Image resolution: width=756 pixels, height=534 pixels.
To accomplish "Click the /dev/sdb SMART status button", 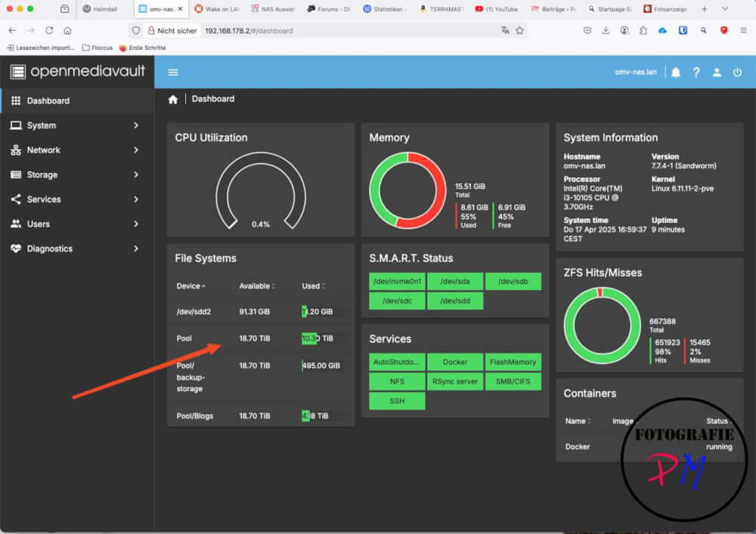I will [x=513, y=281].
